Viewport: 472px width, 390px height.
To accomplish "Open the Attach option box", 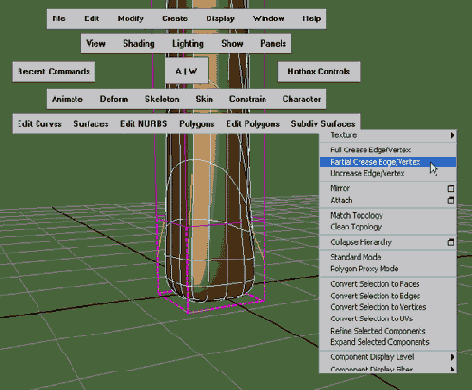I will point(451,200).
